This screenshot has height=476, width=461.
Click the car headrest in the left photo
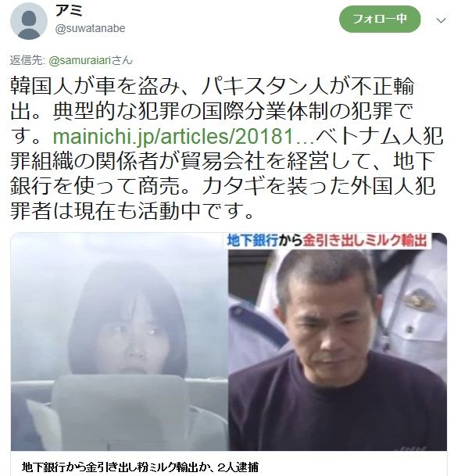[x=120, y=410]
